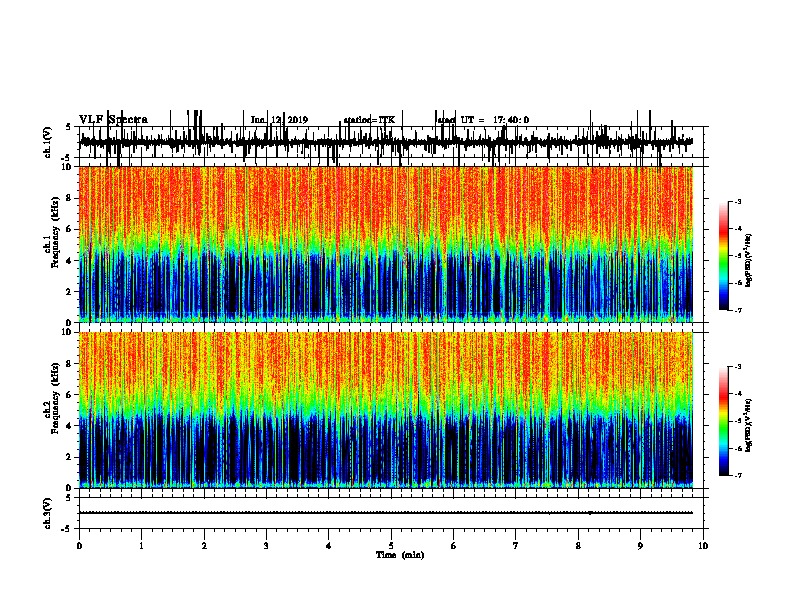Click the ch.1 spectrogram panel
Screen dimensions: 792x612
click(386, 244)
